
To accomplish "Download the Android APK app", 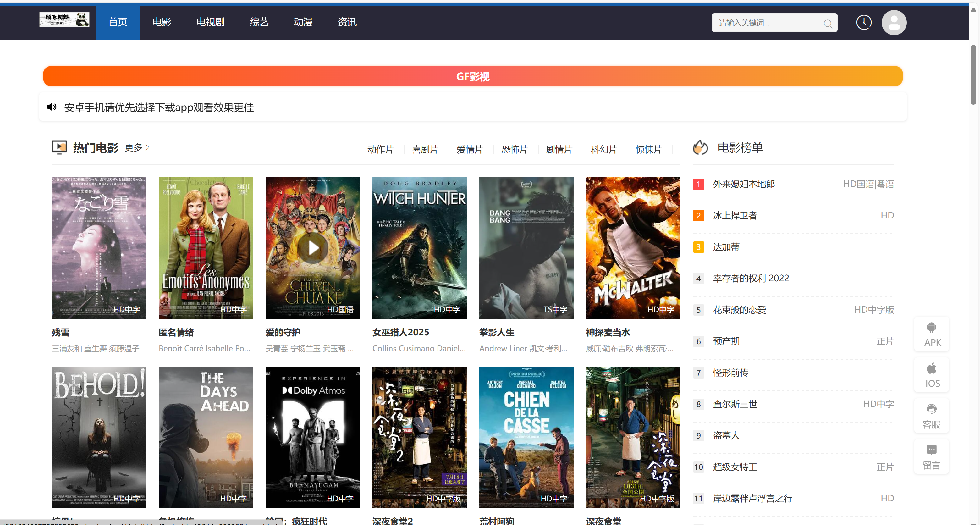I will [x=931, y=334].
